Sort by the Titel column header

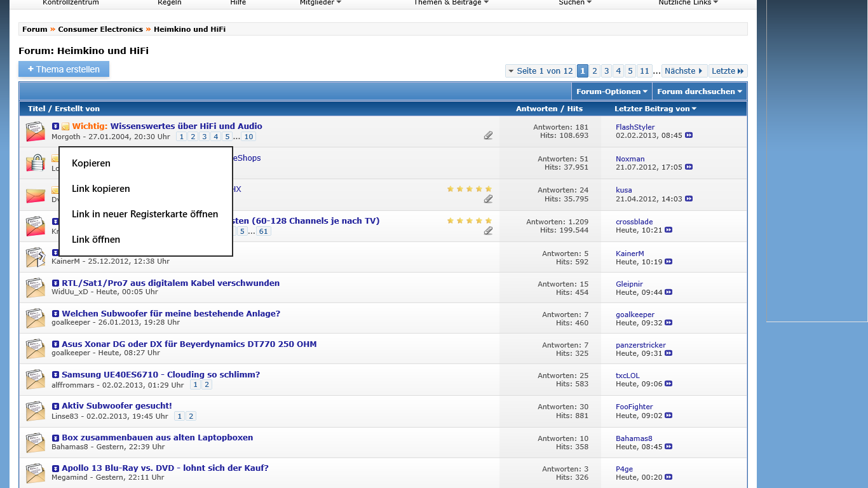pos(36,109)
